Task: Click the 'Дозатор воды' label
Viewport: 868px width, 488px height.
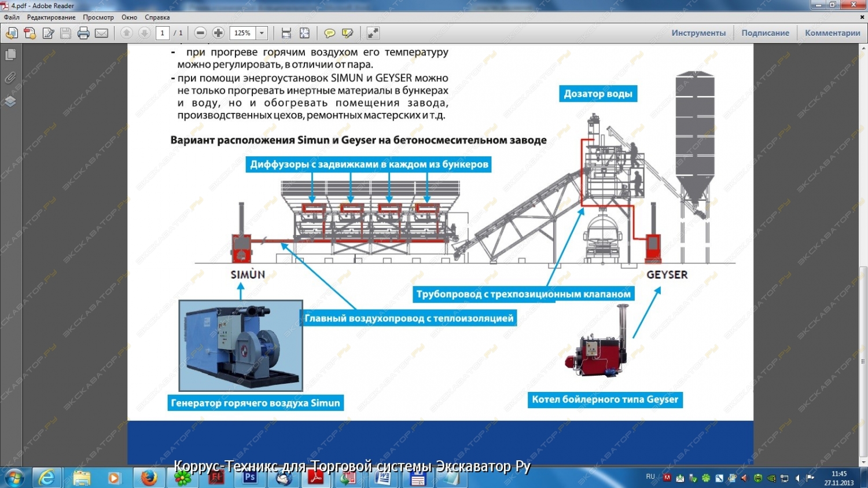Action: 598,94
